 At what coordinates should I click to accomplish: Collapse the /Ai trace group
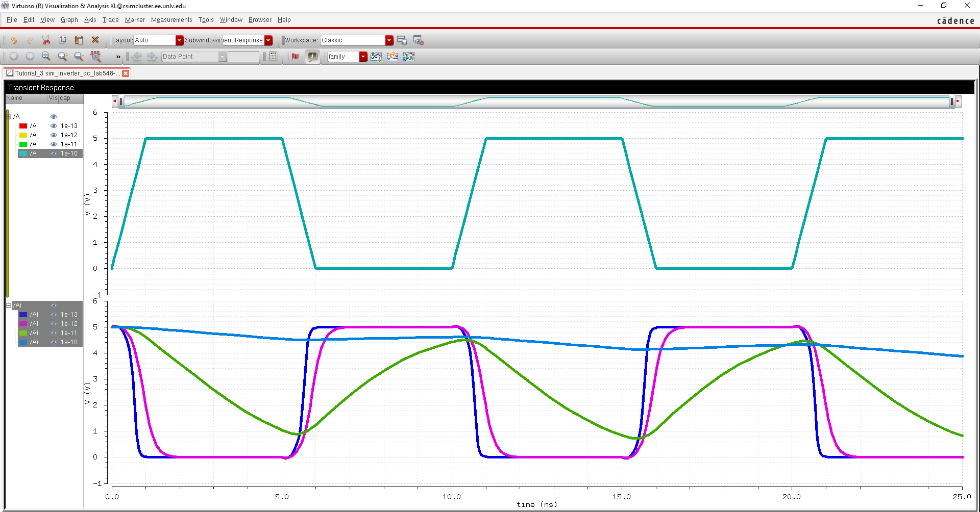tap(9, 305)
